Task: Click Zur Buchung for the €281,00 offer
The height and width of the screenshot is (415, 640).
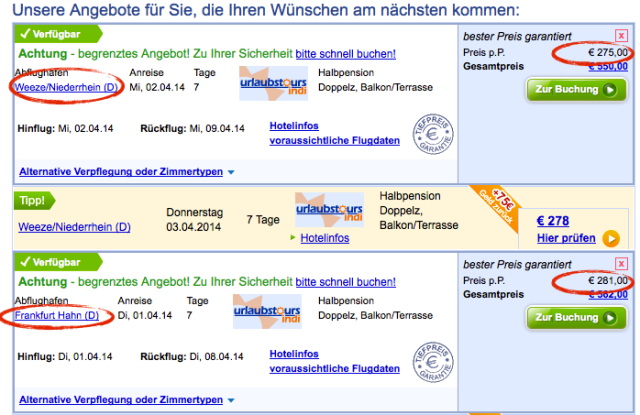Action: 576,317
